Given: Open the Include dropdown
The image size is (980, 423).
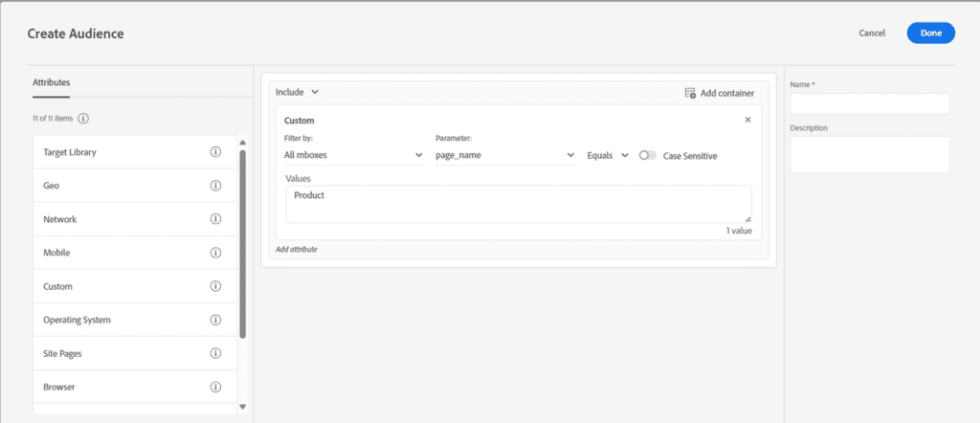Looking at the screenshot, I should coord(297,92).
